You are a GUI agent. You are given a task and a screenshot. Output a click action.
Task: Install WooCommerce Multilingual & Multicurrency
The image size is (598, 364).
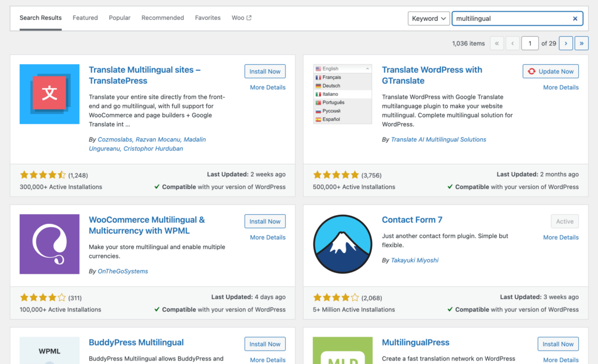(x=265, y=221)
